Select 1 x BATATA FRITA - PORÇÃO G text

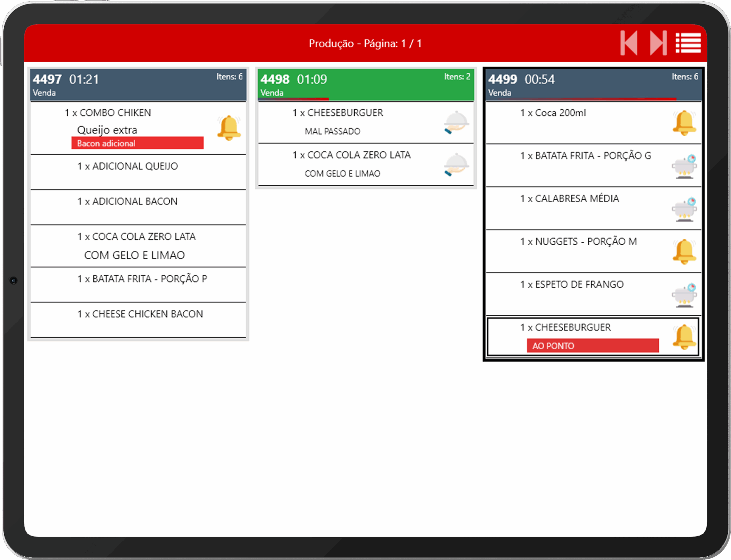[586, 156]
